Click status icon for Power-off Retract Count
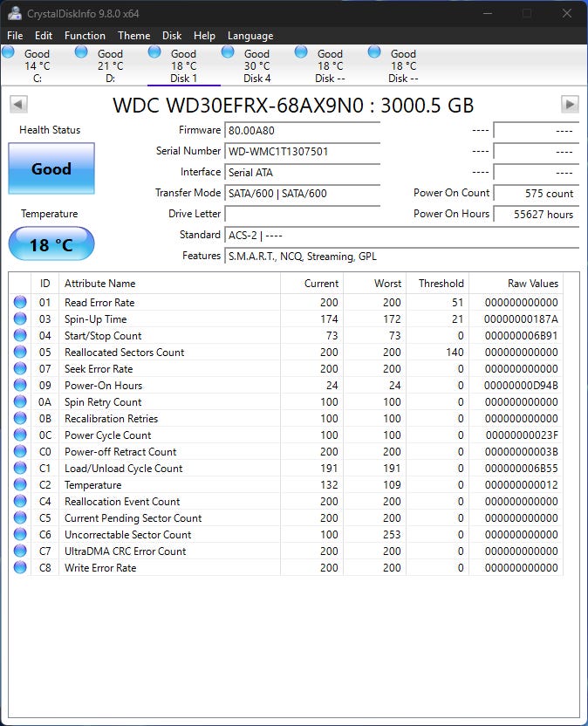Viewport: 588px width, 726px height. click(x=20, y=451)
